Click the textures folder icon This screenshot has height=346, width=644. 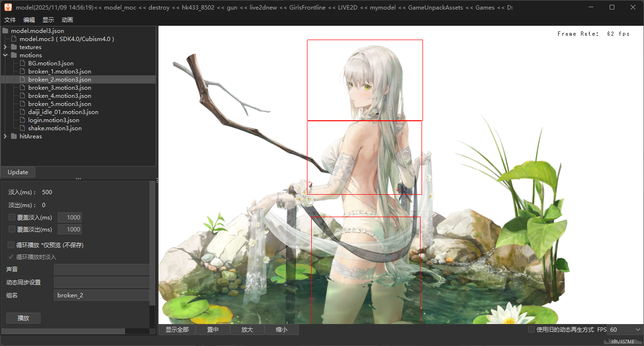coord(14,47)
